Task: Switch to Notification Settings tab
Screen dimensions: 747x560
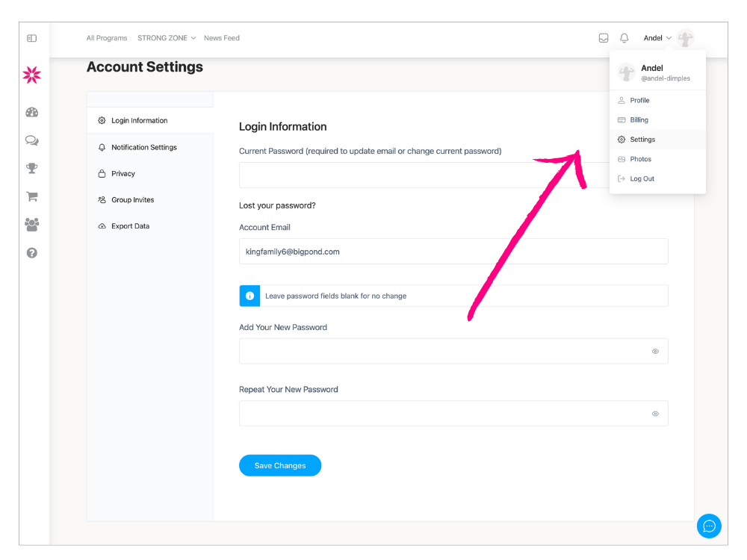Action: click(143, 148)
